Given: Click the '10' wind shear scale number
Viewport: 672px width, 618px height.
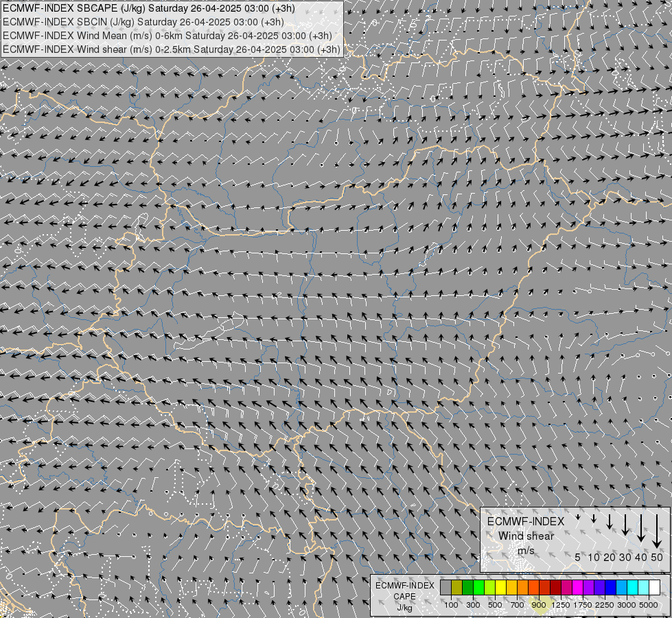Looking at the screenshot, I should click(x=594, y=557).
